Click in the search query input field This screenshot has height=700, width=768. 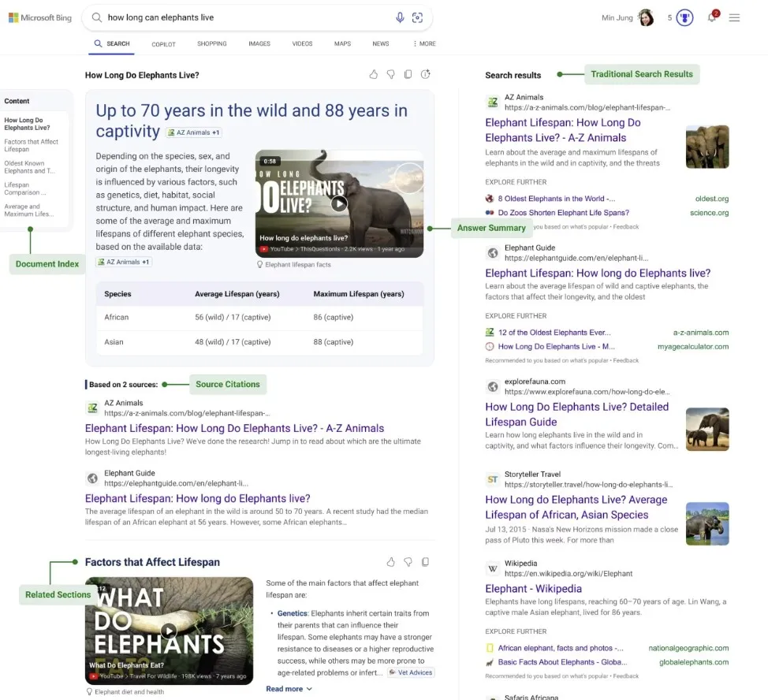tap(248, 17)
